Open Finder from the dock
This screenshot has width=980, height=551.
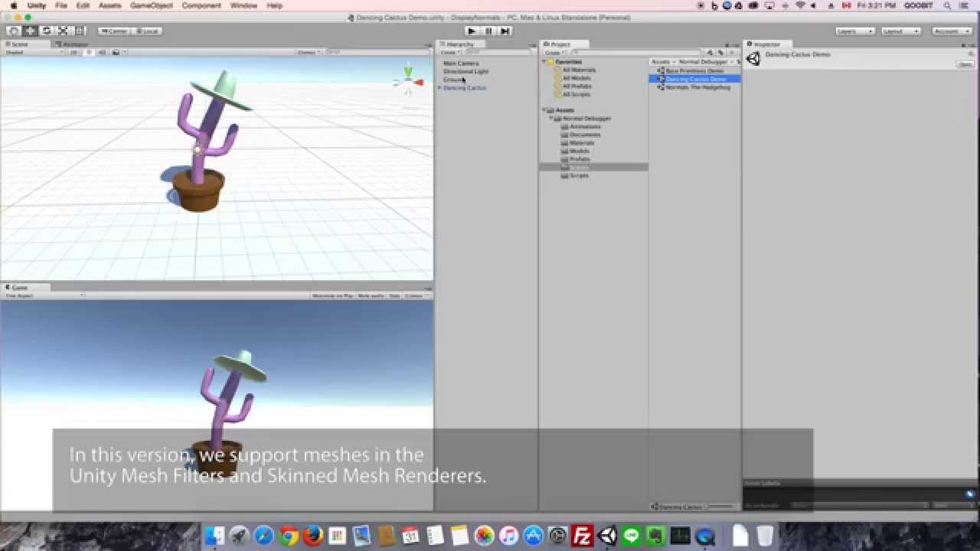coord(214,536)
